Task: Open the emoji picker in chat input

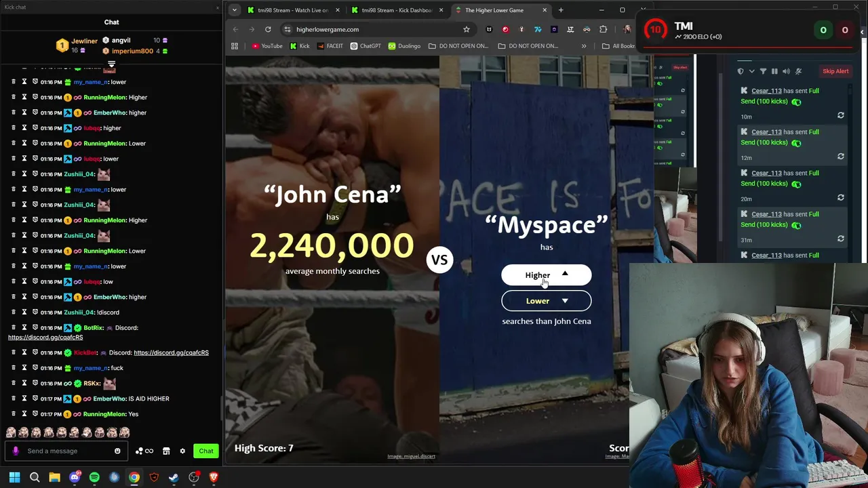Action: pyautogui.click(x=117, y=451)
